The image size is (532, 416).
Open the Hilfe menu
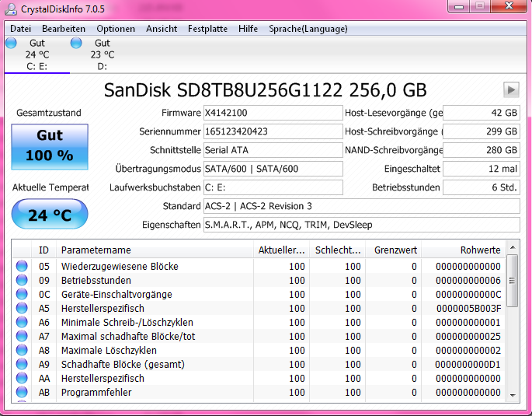pyautogui.click(x=248, y=29)
